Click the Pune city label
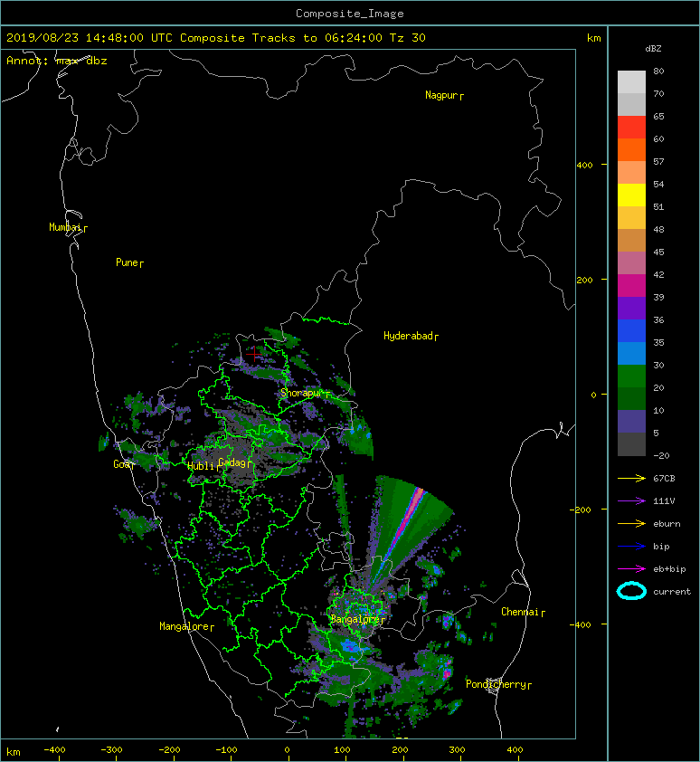Viewport: 700px width, 762px height. tap(129, 263)
